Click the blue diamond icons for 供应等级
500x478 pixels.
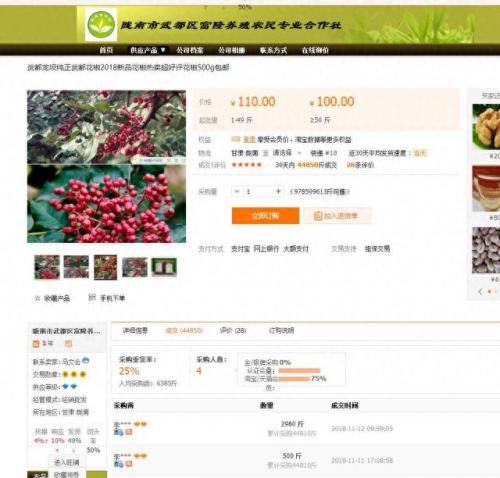(70, 387)
